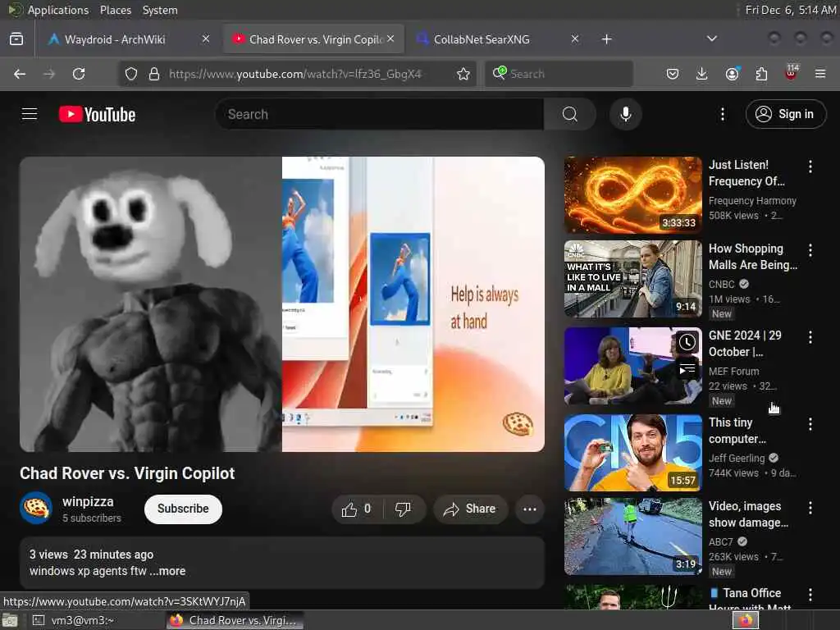
Task: Open options menu for GNE 2024 video
Action: point(810,337)
